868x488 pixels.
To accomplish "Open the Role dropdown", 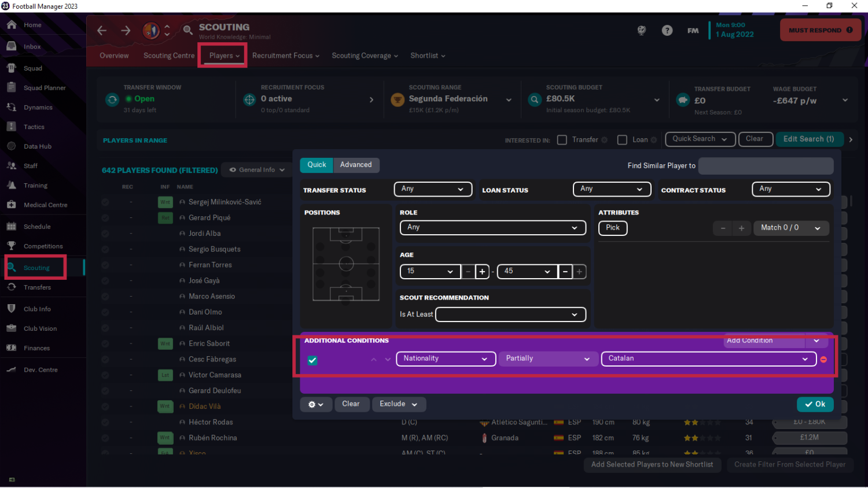I will click(493, 228).
